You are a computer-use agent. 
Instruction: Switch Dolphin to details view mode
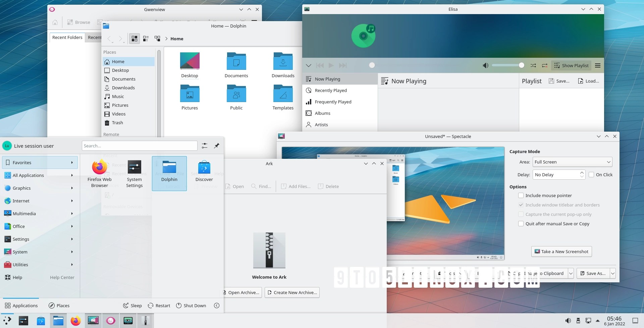pyautogui.click(x=157, y=39)
